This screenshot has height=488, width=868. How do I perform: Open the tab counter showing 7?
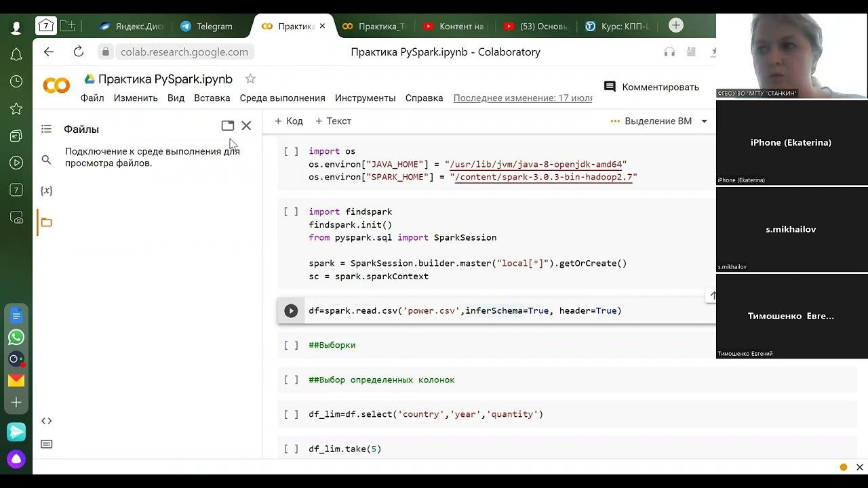tap(46, 26)
